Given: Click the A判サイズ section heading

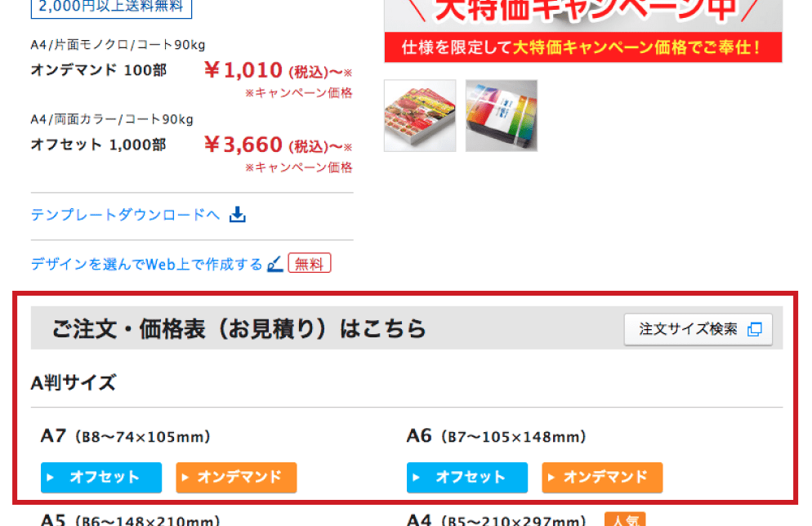Looking at the screenshot, I should 74,382.
